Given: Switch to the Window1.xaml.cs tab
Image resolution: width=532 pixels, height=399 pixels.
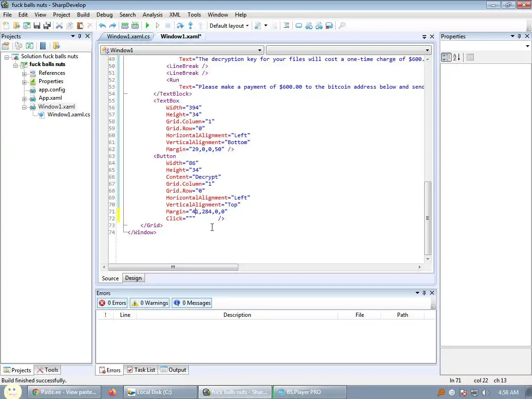Looking at the screenshot, I should click(128, 36).
